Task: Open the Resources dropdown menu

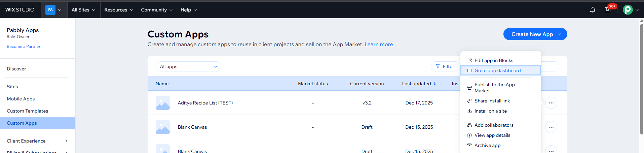Action: tap(119, 10)
